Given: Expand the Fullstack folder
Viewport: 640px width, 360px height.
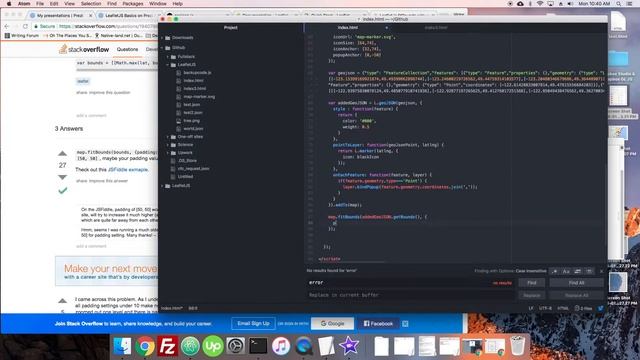Looking at the screenshot, I should click(183, 57).
